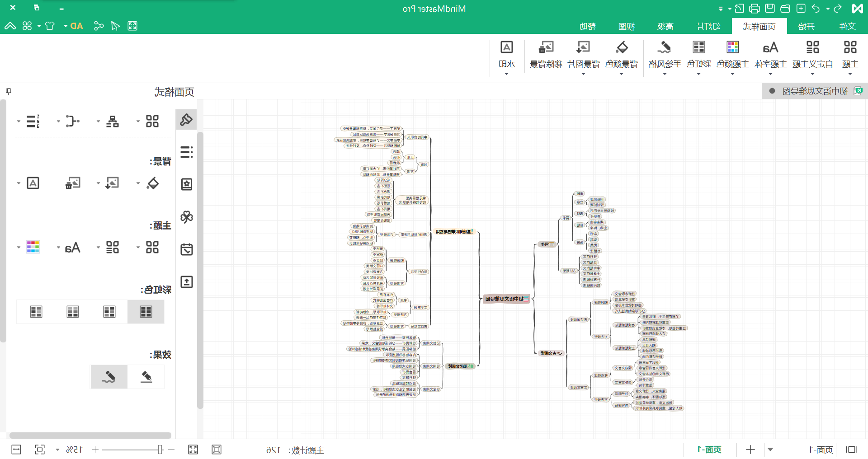Click the AD label button

(x=76, y=26)
